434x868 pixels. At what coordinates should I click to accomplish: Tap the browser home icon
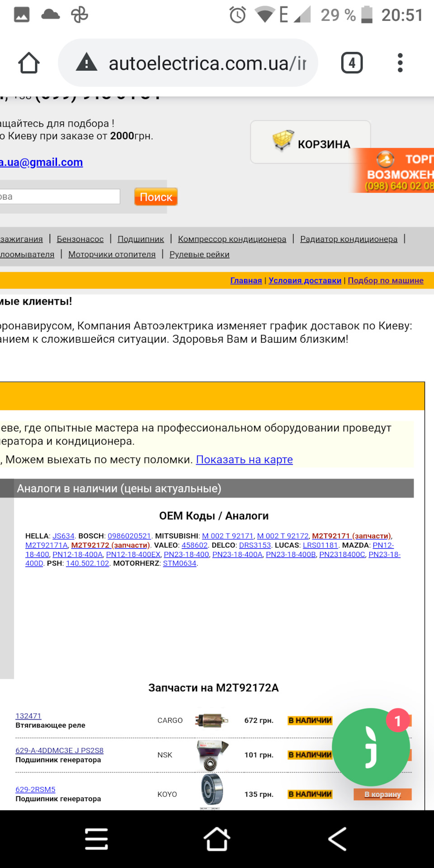point(29,63)
